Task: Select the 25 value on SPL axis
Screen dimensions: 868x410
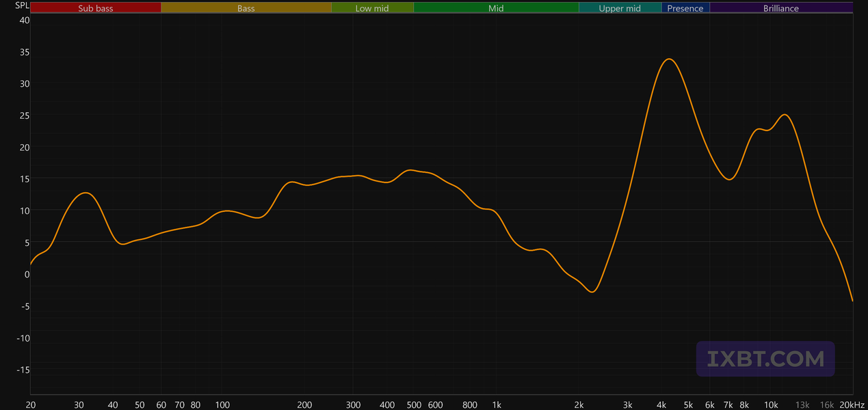Action: (25, 115)
